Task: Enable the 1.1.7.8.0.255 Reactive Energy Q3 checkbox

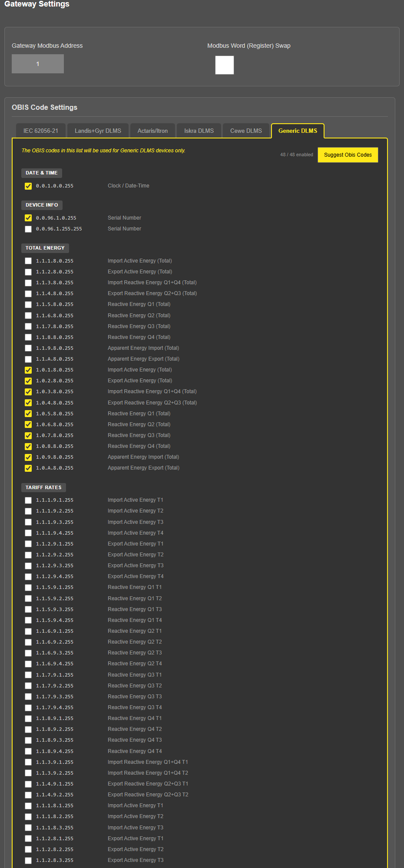Action: pos(28,326)
